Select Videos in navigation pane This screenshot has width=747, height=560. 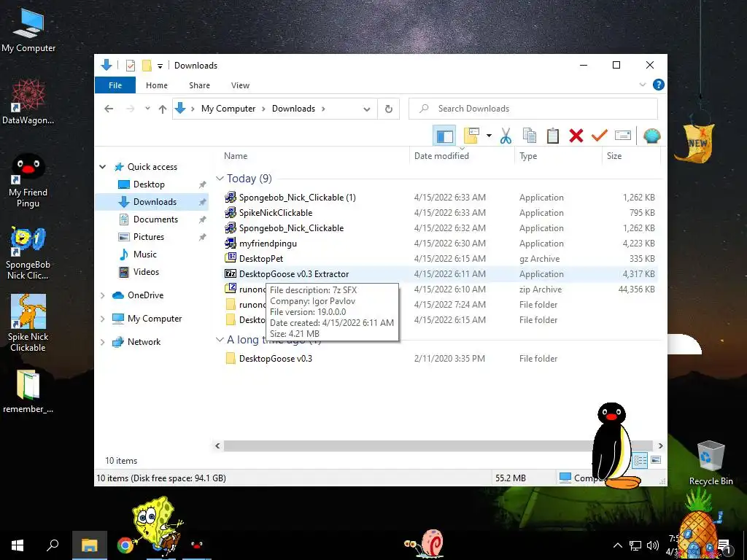(146, 272)
